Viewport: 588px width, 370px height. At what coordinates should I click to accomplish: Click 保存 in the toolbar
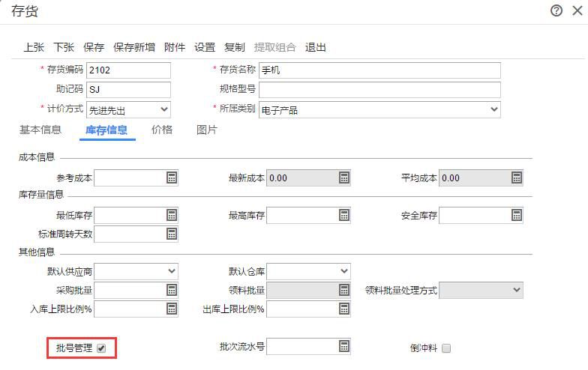[94, 47]
